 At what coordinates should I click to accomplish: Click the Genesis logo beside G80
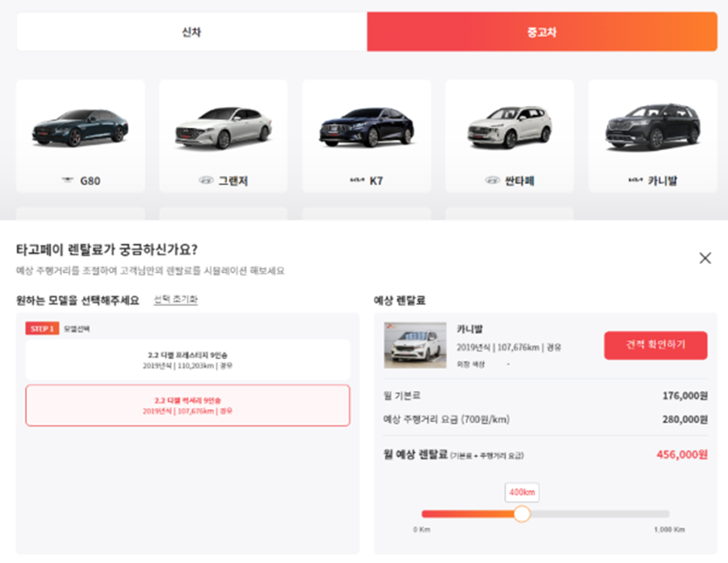tap(68, 180)
